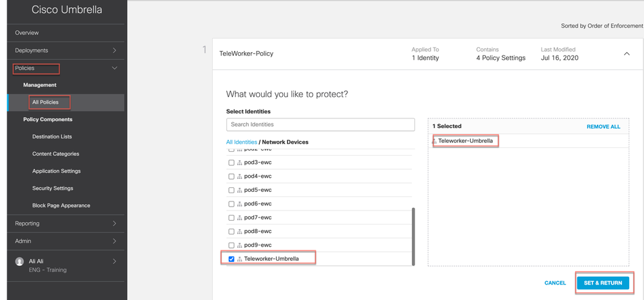Expand the Deployments menu chevron
644x300 pixels.
pyautogui.click(x=115, y=50)
